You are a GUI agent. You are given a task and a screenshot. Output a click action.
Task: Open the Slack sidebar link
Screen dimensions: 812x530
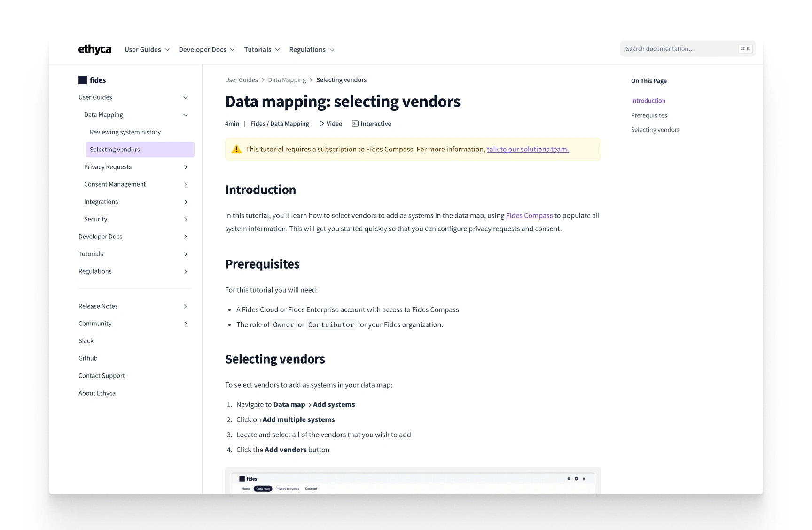86,341
